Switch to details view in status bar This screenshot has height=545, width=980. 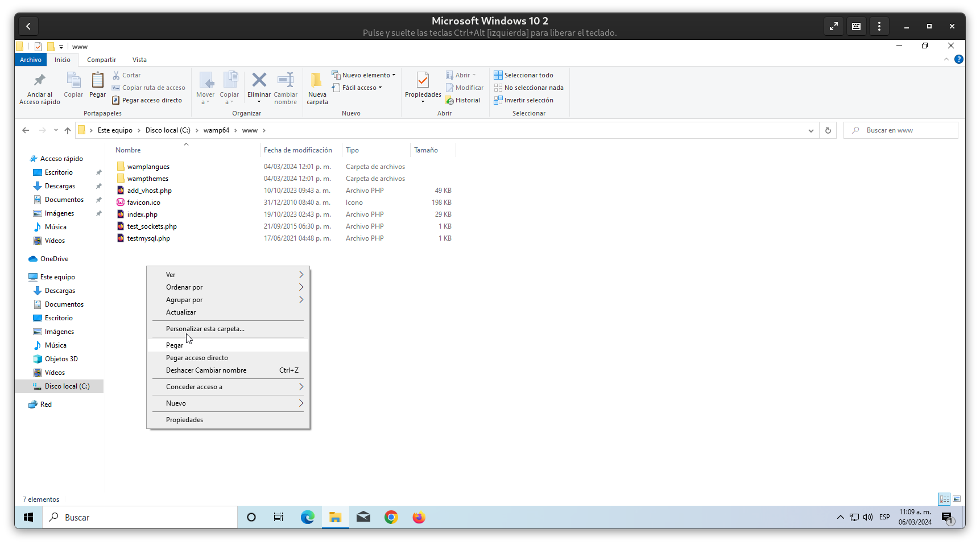[x=944, y=499]
